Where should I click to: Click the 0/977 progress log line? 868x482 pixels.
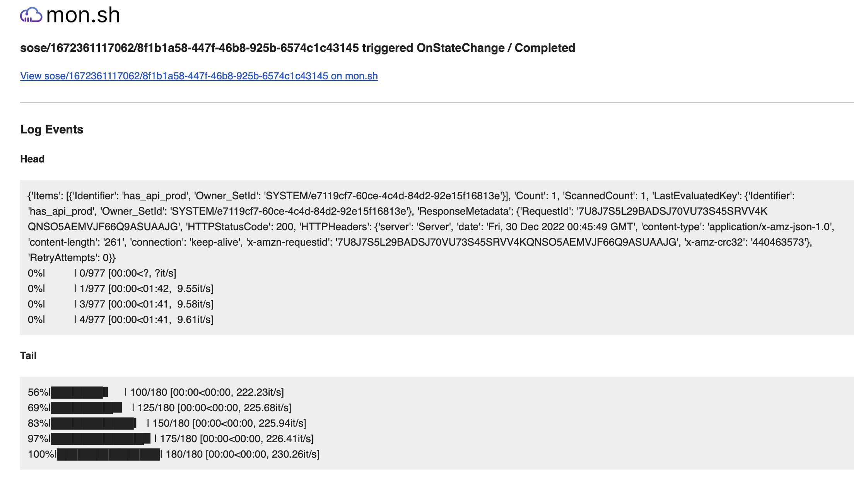102,273
